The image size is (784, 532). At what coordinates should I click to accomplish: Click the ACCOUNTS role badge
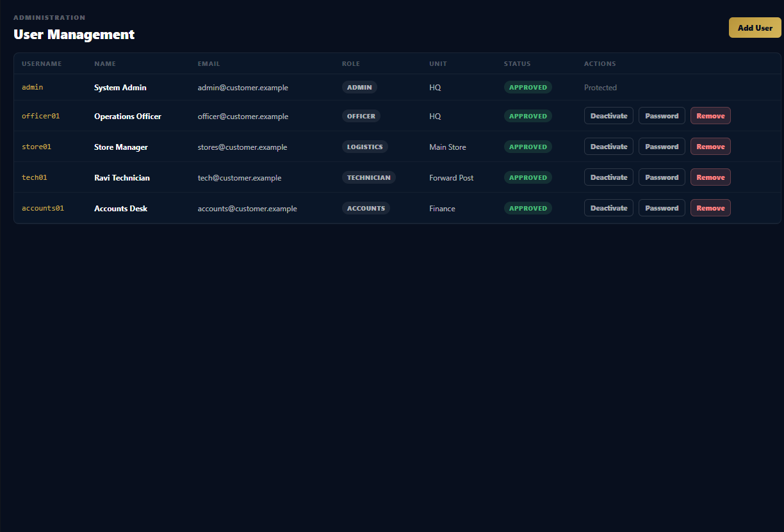coord(366,208)
